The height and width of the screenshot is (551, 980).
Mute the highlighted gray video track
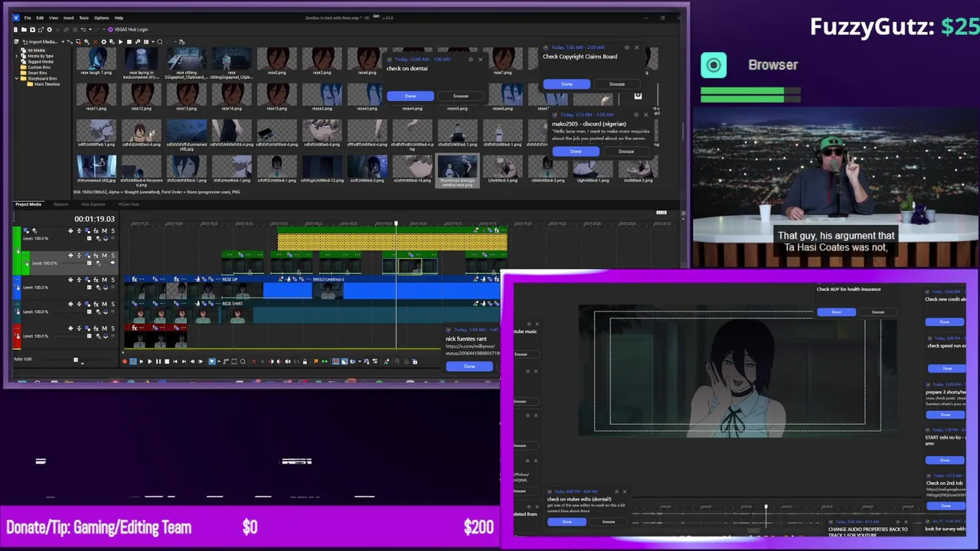click(104, 256)
